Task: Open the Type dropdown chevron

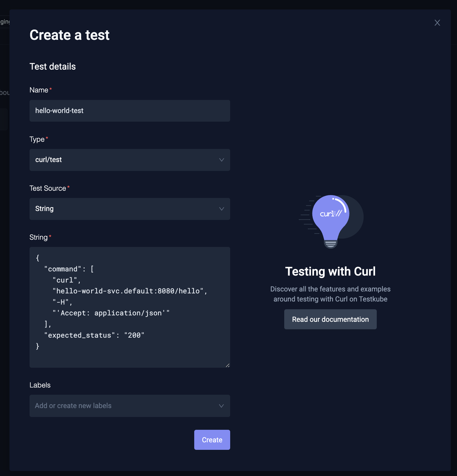Action: tap(222, 160)
